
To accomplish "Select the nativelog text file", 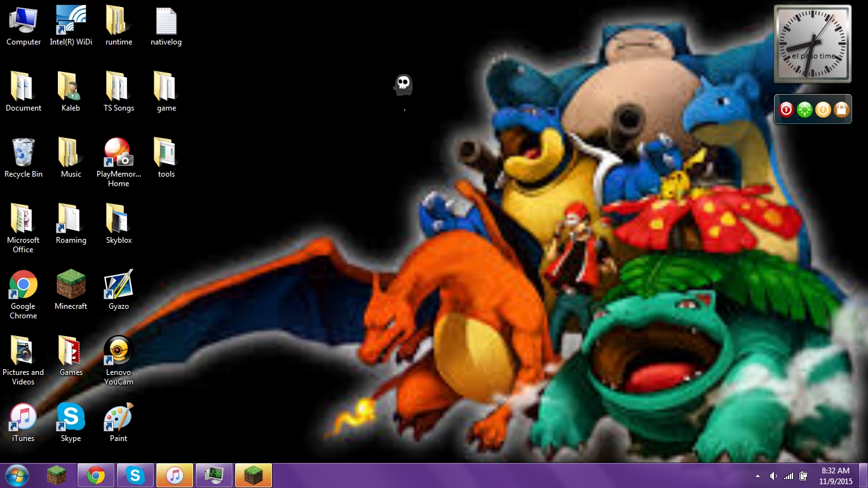I will coord(166,26).
